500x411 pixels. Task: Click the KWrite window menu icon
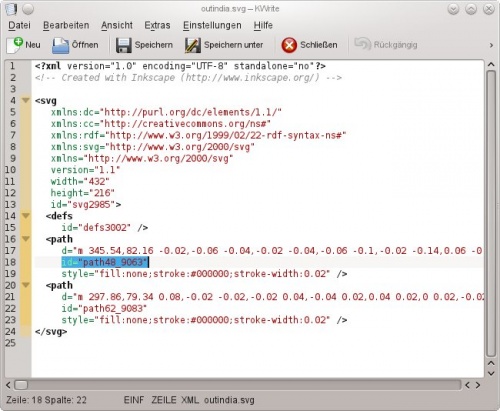11,9
